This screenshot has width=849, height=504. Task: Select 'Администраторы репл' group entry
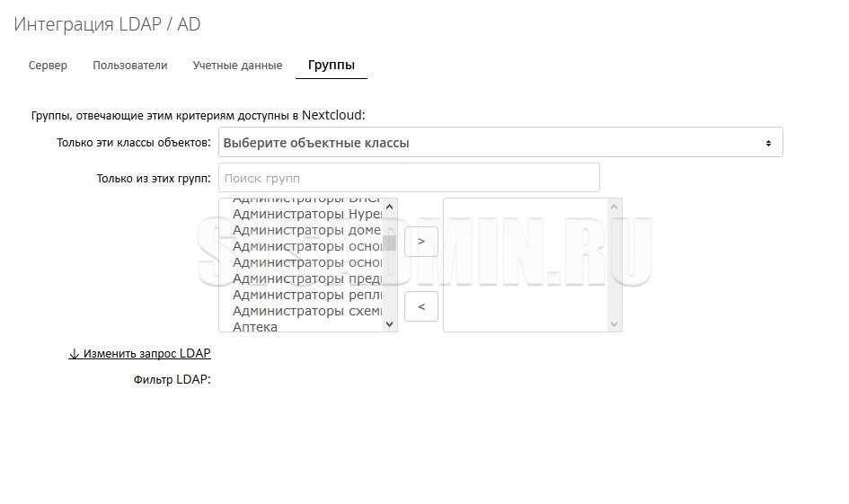(306, 295)
